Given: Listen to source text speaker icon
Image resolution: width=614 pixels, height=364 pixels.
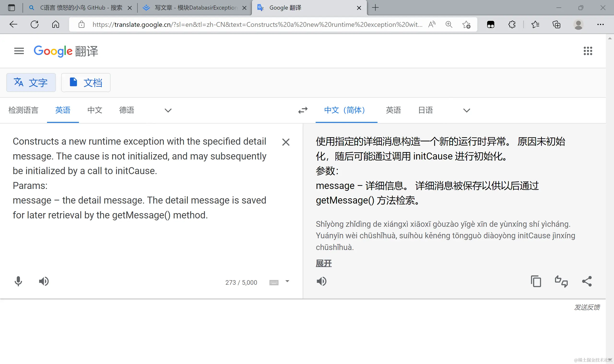Looking at the screenshot, I should [44, 281].
